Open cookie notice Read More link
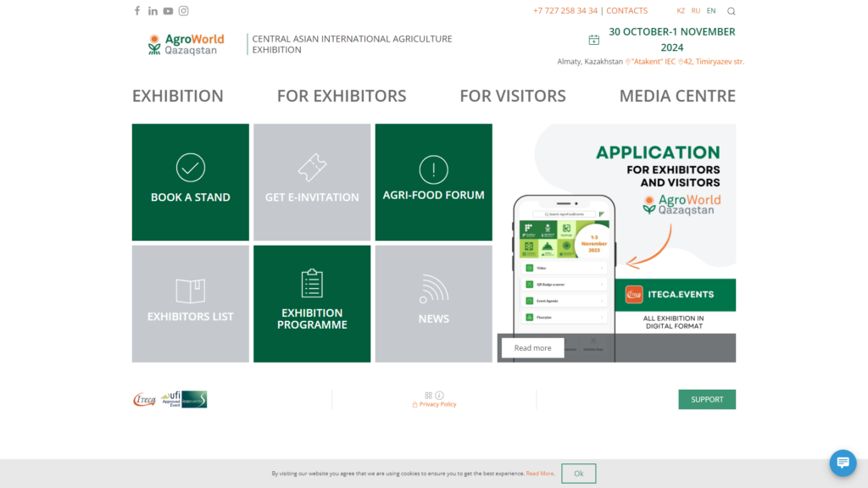The image size is (868, 488). (x=540, y=474)
